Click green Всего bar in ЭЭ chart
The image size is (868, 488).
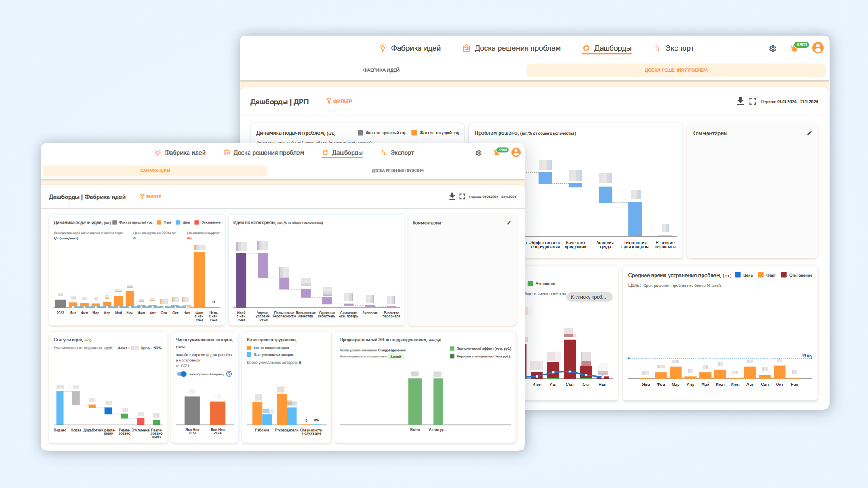pyautogui.click(x=415, y=401)
